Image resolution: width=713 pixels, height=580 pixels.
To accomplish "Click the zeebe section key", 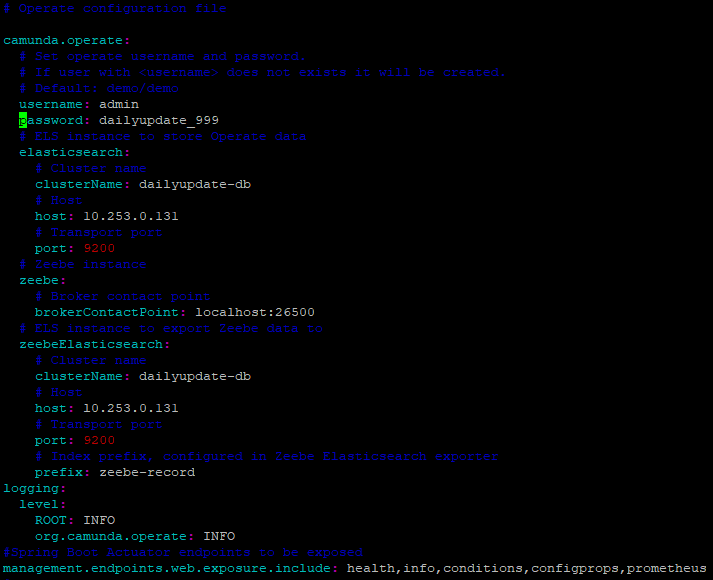I will coord(42,280).
